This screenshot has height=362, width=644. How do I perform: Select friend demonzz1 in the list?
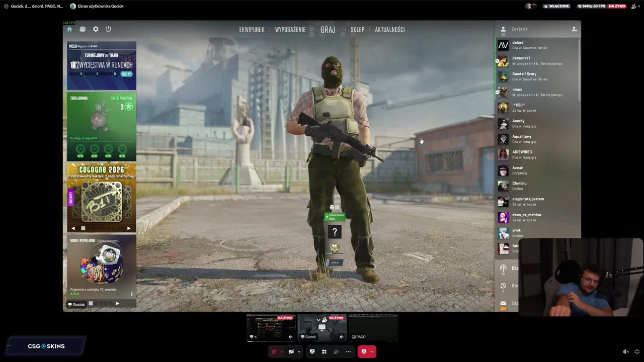click(x=537, y=61)
